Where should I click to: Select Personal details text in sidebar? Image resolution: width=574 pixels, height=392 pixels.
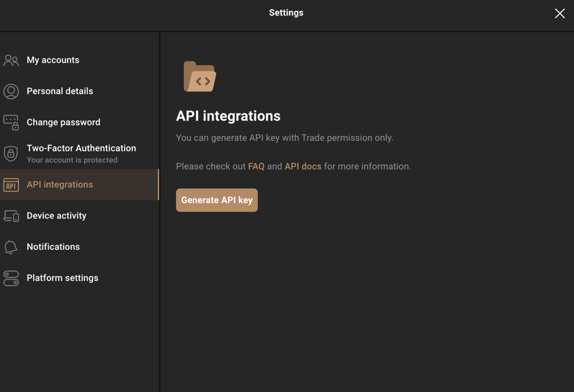[60, 91]
